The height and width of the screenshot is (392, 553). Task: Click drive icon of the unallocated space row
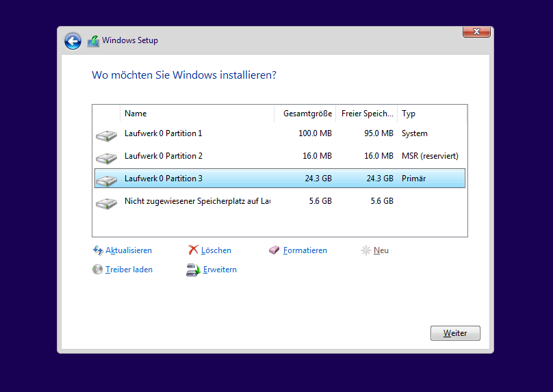(107, 203)
